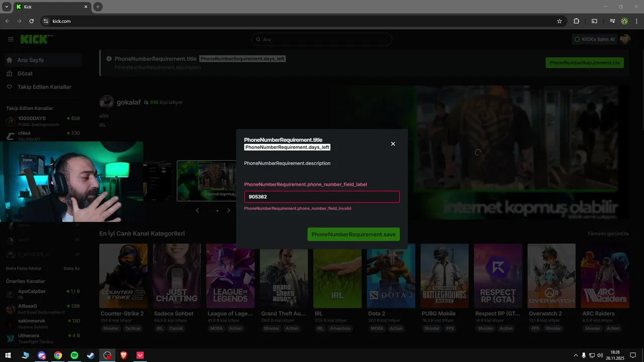Image resolution: width=644 pixels, height=362 pixels.
Task: Click the PhoneNumberRequirement.save button
Action: [x=354, y=234]
